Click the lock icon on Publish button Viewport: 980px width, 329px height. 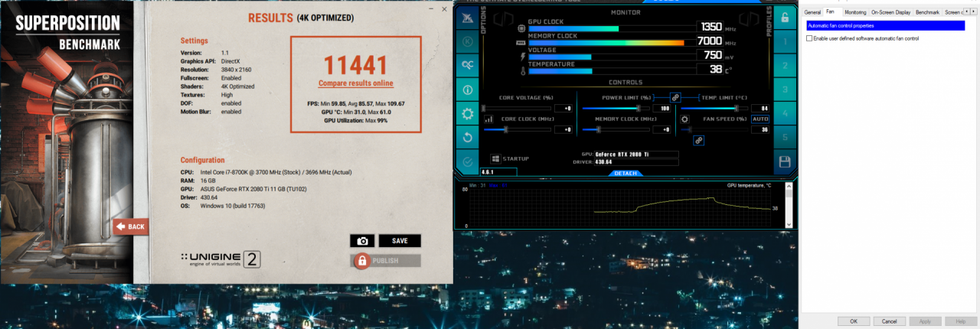(x=362, y=261)
